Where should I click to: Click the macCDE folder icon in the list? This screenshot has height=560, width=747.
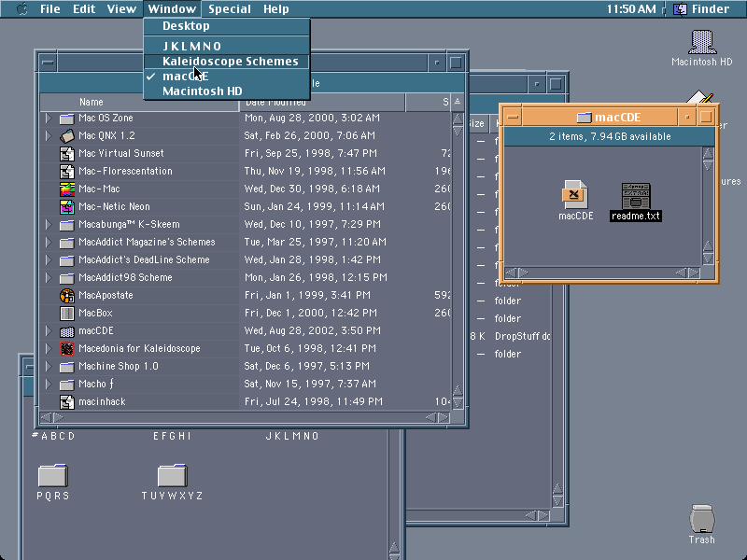coord(67,331)
